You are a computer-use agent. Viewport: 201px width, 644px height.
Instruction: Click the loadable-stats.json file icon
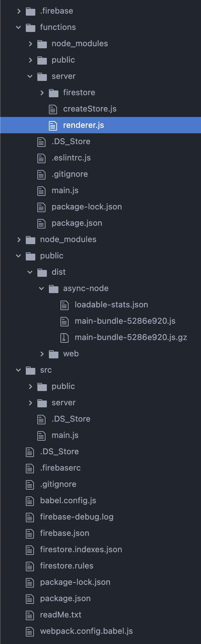[64, 305]
